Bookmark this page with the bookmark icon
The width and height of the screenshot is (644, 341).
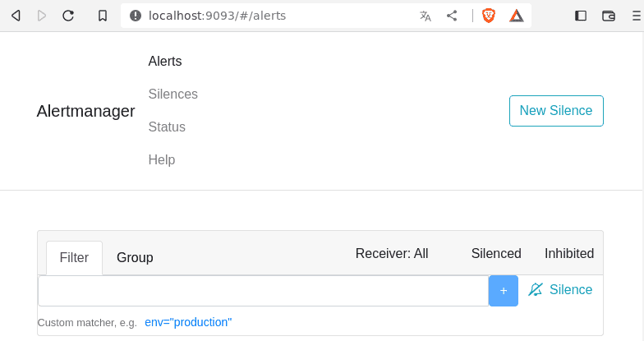[x=102, y=16]
